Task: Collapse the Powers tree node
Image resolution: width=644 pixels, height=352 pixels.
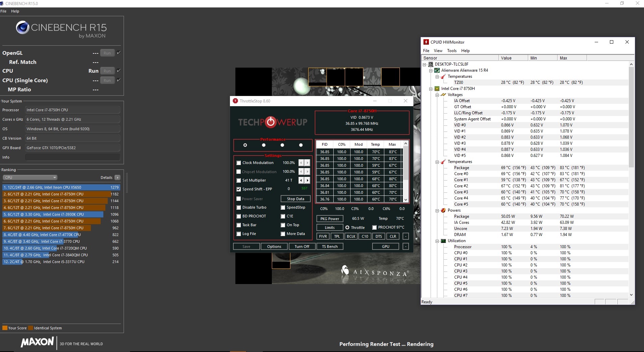Action: (x=437, y=210)
